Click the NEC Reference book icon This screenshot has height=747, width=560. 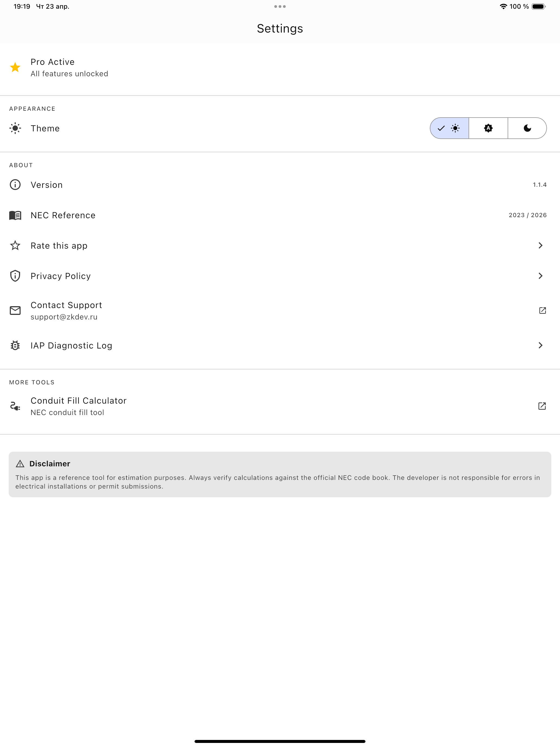15,215
